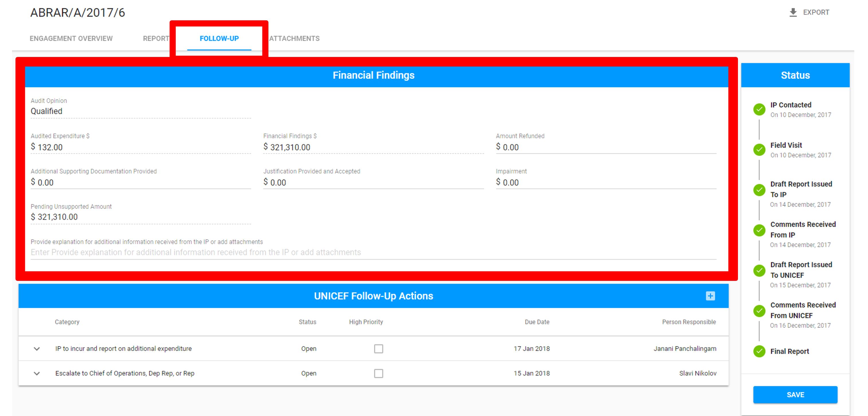Image resolution: width=868 pixels, height=416 pixels.
Task: Select the Report tab label
Action: [x=156, y=38]
